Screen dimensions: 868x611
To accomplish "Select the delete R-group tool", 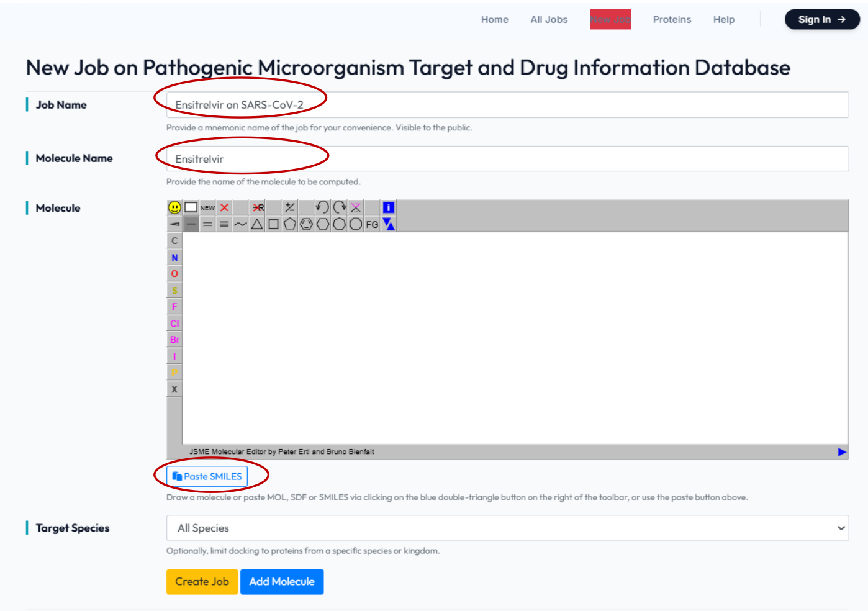I will tap(258, 207).
